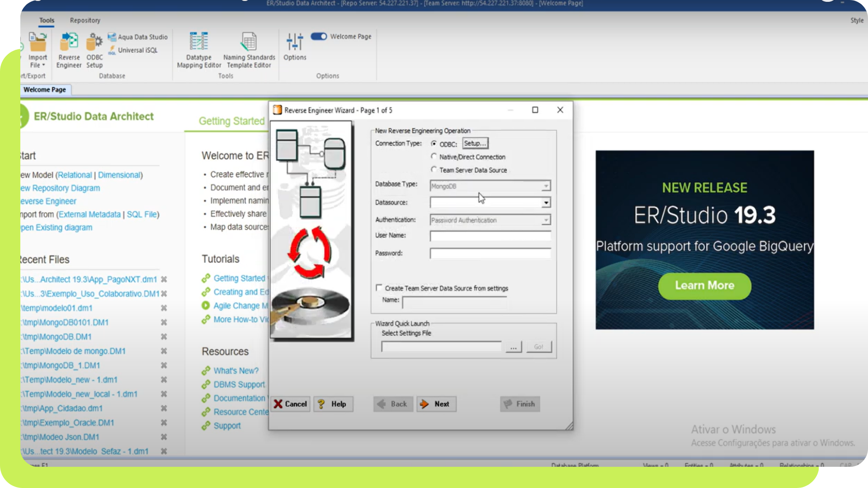The image size is (868, 488).
Task: Click Next in Reverse Engineer Wizard
Action: coord(436,404)
